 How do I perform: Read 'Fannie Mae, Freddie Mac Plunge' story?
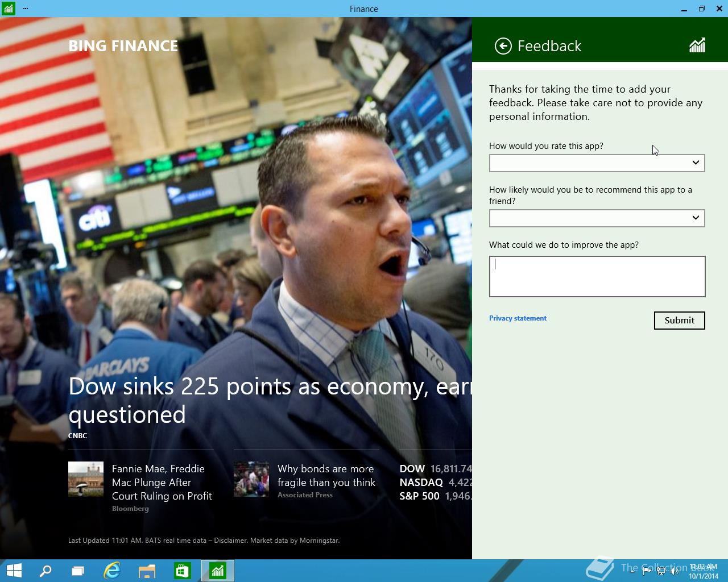[x=162, y=483]
